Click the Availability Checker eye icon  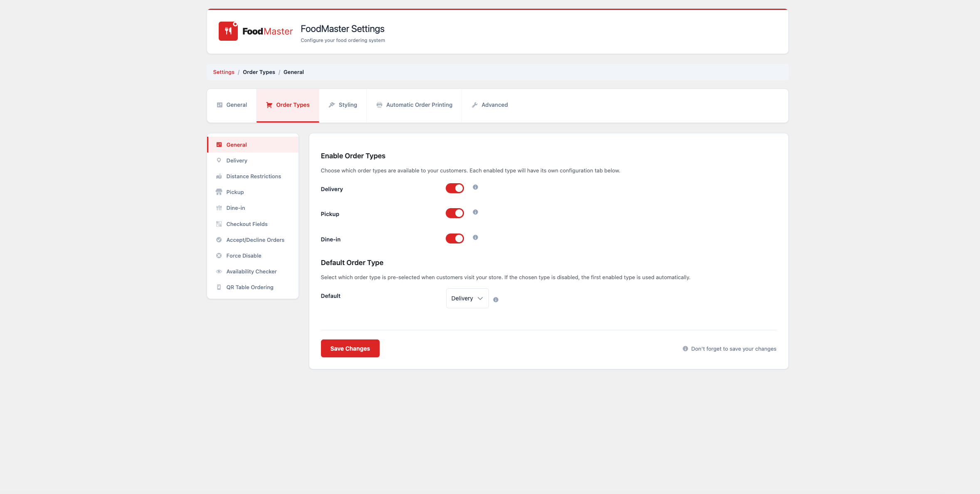(x=219, y=271)
